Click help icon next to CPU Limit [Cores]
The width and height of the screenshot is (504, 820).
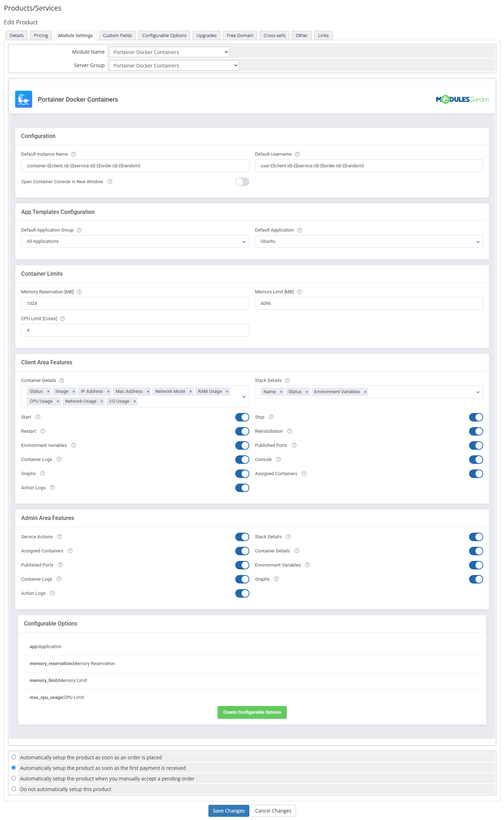click(x=62, y=319)
